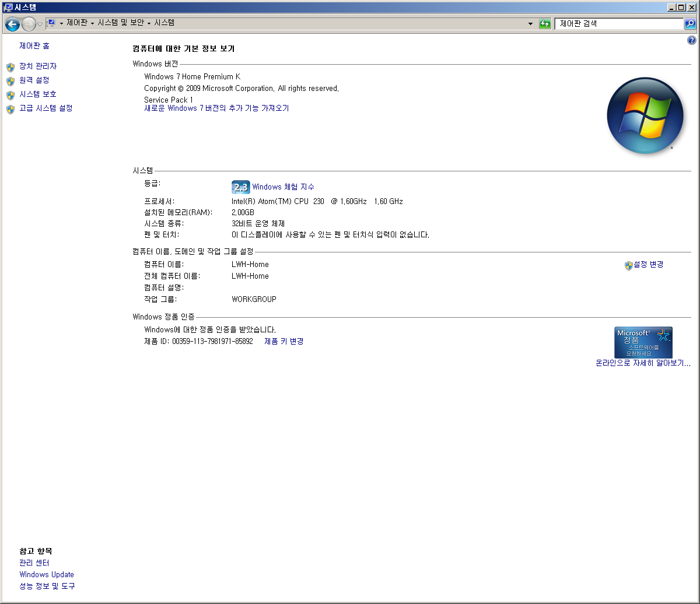Maximize the 시스템 window
Screen dimensions: 700x604
coord(681,8)
